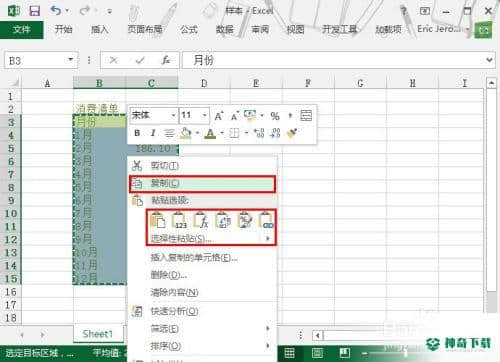Expand the Name Box dropdown for B3
This screenshot has height=362, width=500.
pyautogui.click(x=70, y=60)
